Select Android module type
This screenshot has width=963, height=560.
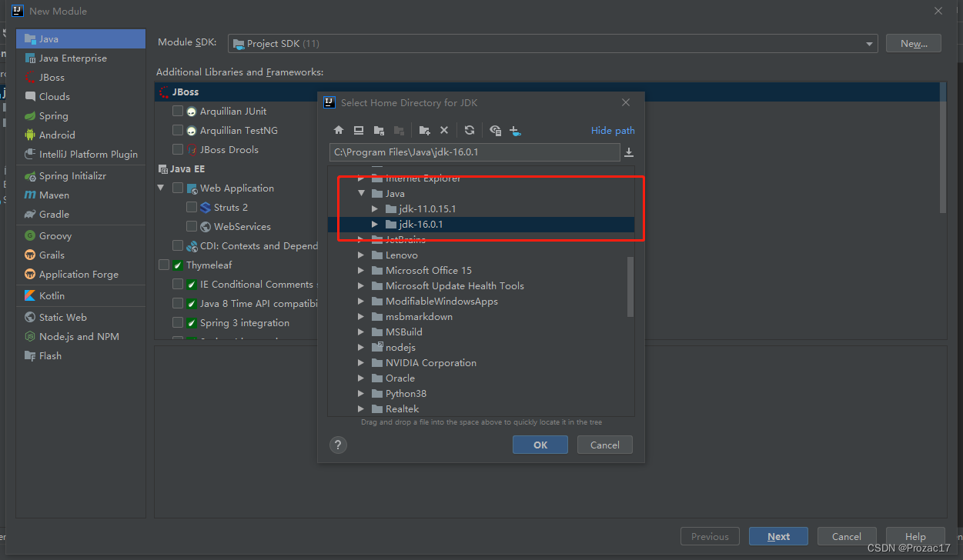81,135
